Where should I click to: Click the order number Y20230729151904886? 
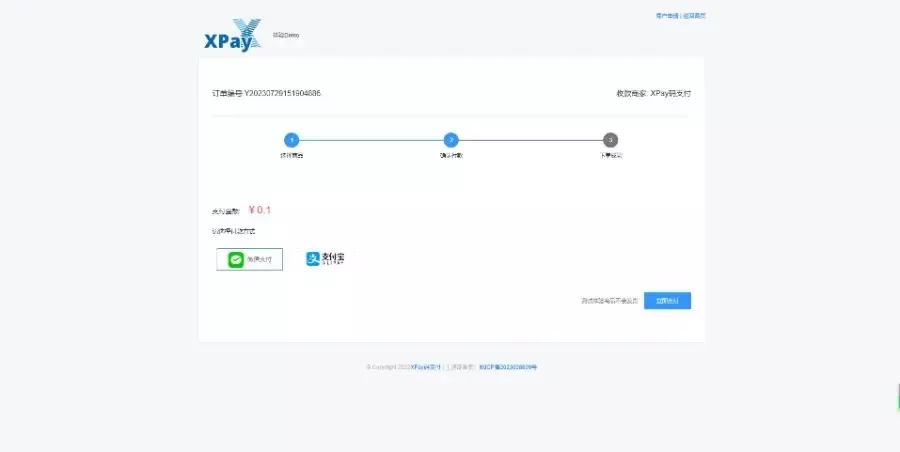pyautogui.click(x=266, y=93)
